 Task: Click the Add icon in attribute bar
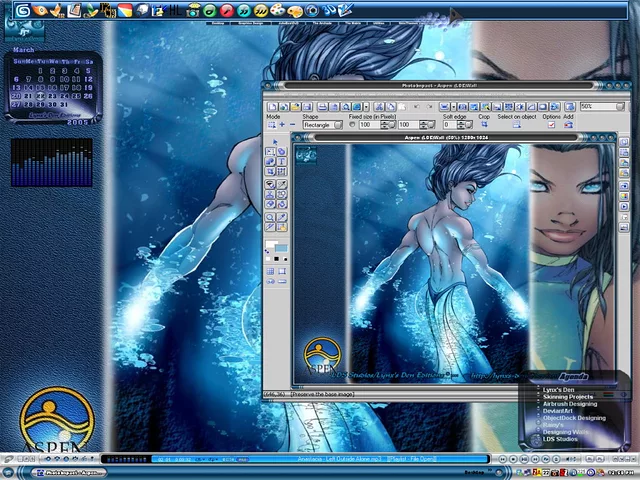coord(568,124)
